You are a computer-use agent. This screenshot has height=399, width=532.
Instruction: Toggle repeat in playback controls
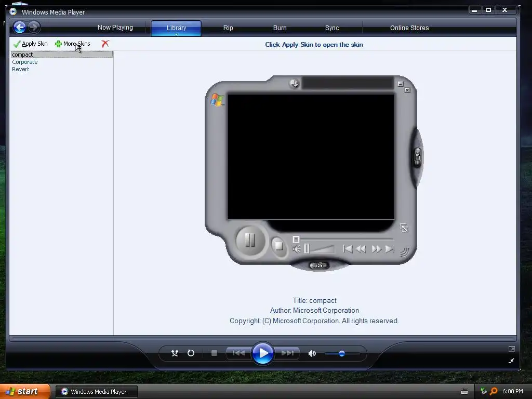point(191,353)
